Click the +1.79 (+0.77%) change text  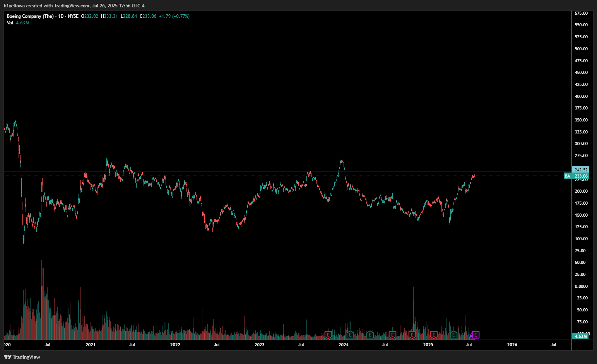(x=174, y=16)
